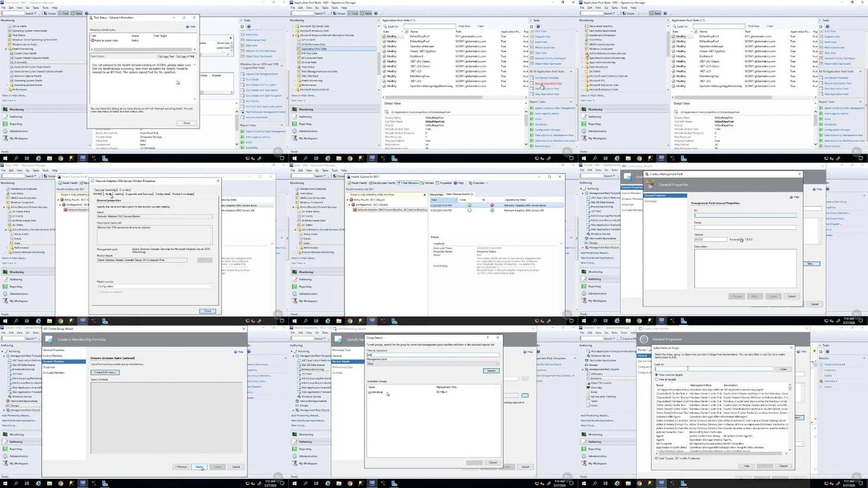868x488 pixels.
Task: Run Logical Disk Defragmentation task in the Disk Health window
Action: click(x=261, y=74)
